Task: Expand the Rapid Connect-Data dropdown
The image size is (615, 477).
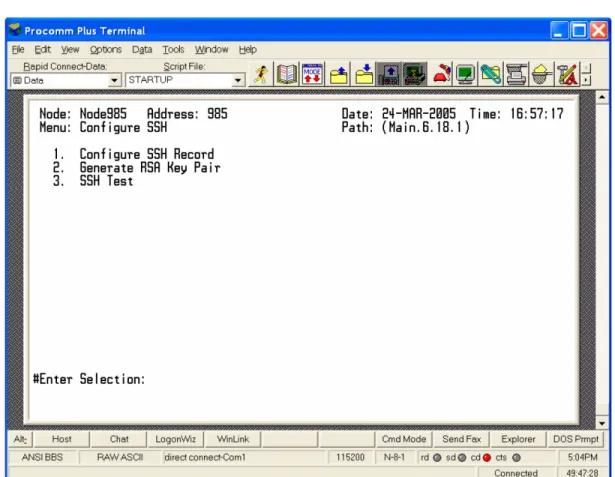Action: [114, 80]
